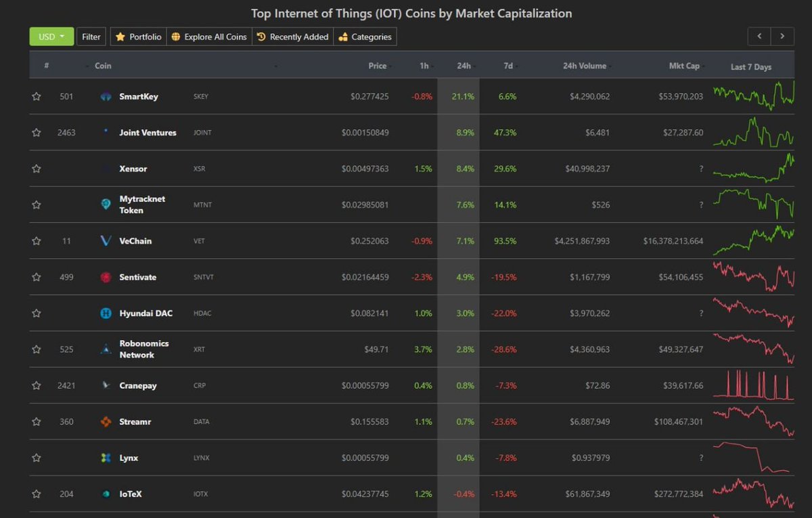Go to previous page with left arrow
Screen dimensions: 812x518
coord(759,37)
